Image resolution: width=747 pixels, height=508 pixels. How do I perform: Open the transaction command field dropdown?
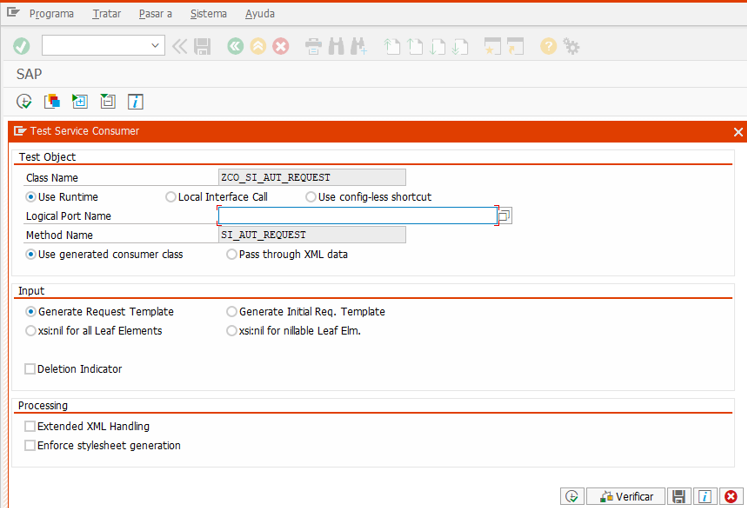pos(155,46)
